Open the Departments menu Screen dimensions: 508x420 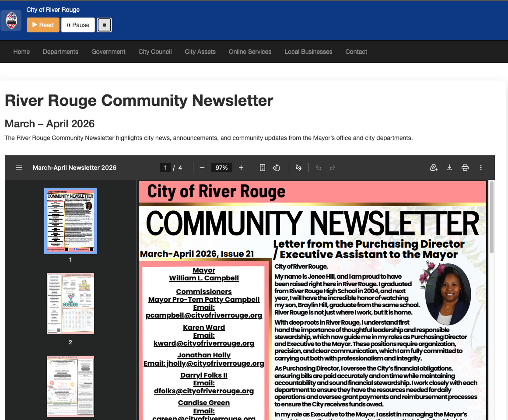[x=60, y=52]
